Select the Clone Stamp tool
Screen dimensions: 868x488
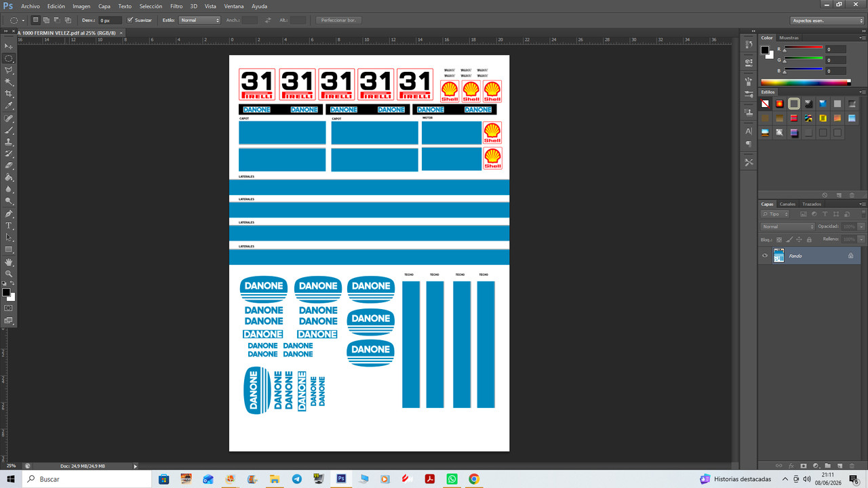[9, 142]
